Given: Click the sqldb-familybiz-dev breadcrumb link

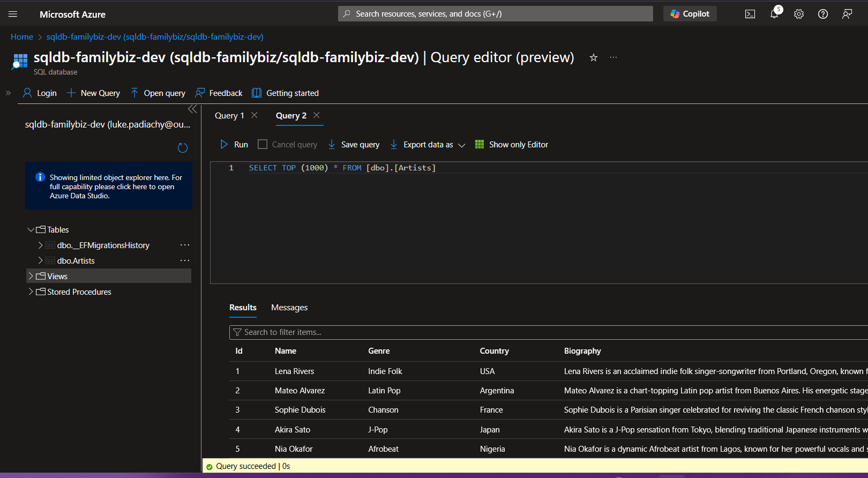Looking at the screenshot, I should (x=155, y=37).
